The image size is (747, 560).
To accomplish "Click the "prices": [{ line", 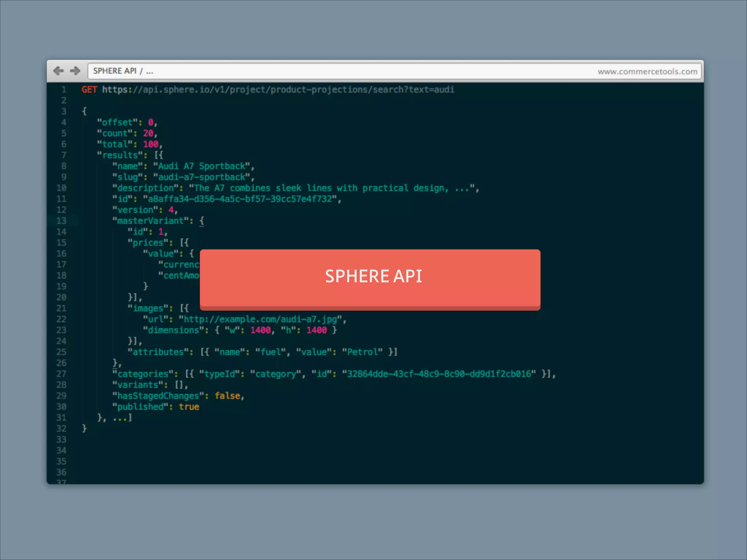I will [158, 242].
